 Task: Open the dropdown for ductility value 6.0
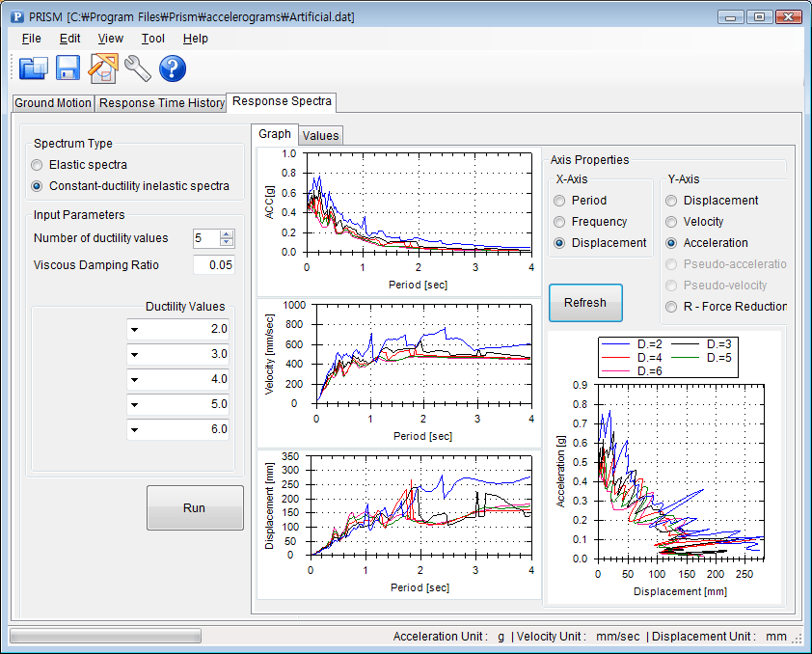[136, 428]
